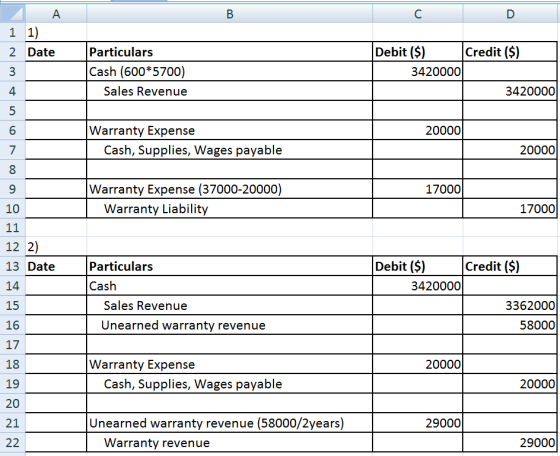Screen dimensions: 560x456
Task: Click 'Date' header in row 2
Action: (56, 52)
